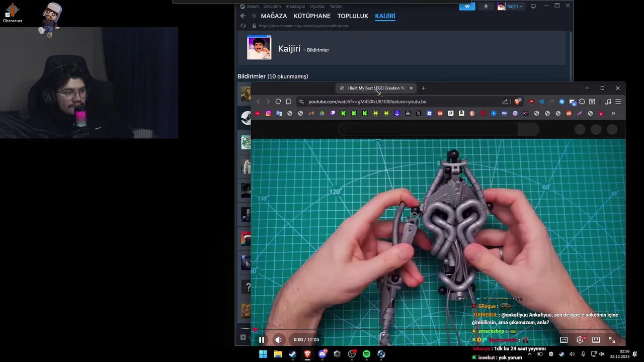
Task: Open the YouTube bookmark in bookmarks bar
Action: [x=258, y=114]
